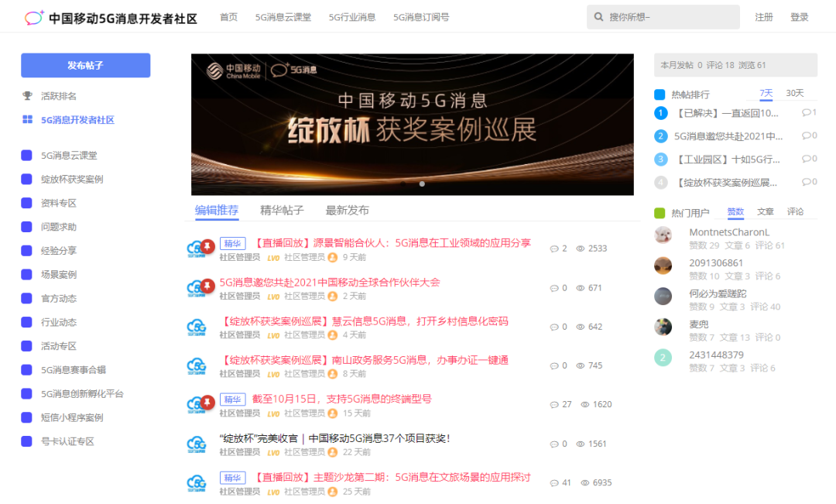The height and width of the screenshot is (504, 836).
Task: Click the trophy icon beside 活跃排名
Action: [27, 96]
